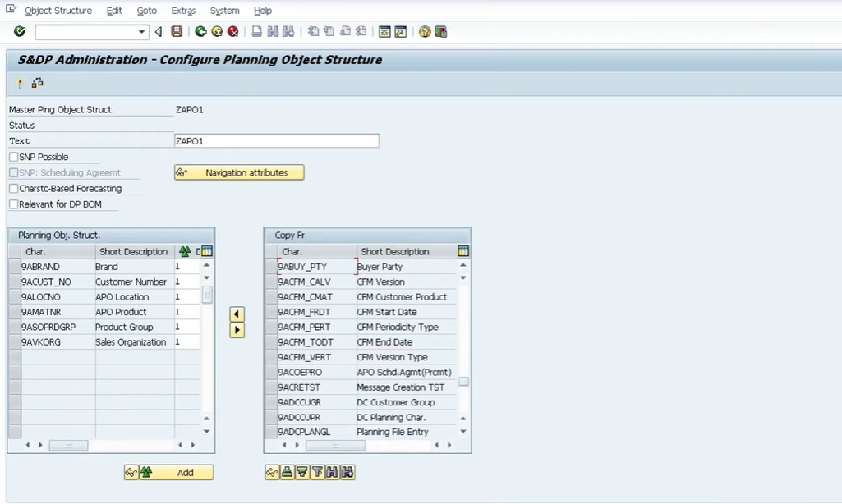Open the Object Structure menu
The image size is (842, 504).
[58, 11]
